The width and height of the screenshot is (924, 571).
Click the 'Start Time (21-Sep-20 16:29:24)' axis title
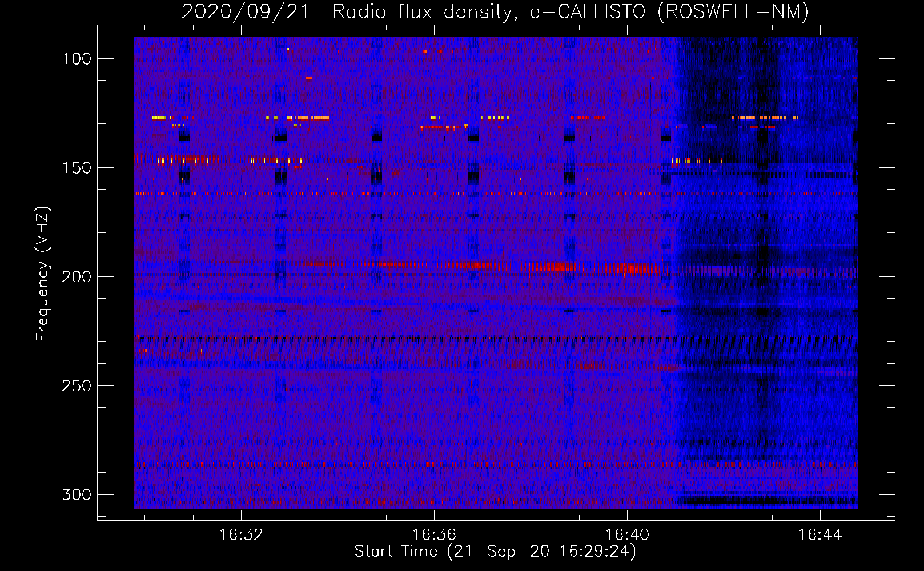coord(495,552)
